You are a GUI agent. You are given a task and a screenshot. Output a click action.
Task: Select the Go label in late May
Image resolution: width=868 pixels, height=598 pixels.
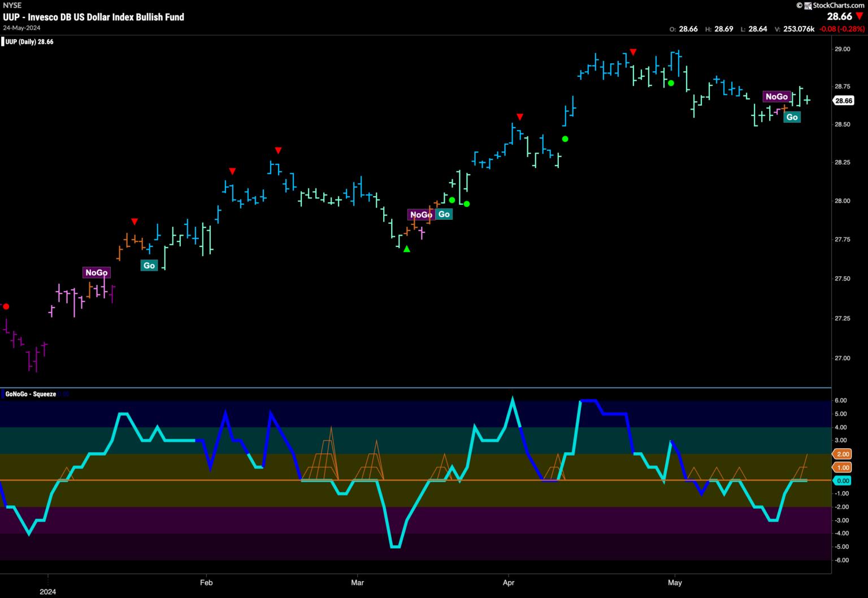792,117
